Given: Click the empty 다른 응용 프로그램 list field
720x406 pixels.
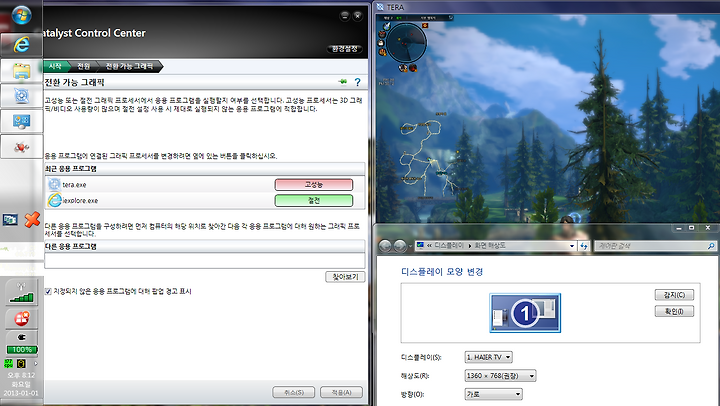Looking at the screenshot, I should 205,260.
